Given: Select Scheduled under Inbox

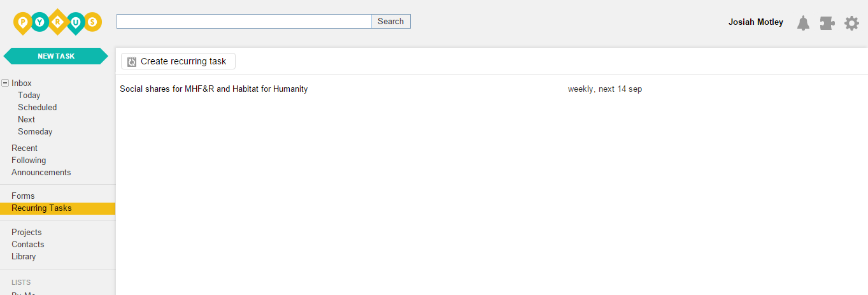Looking at the screenshot, I should (x=38, y=108).
